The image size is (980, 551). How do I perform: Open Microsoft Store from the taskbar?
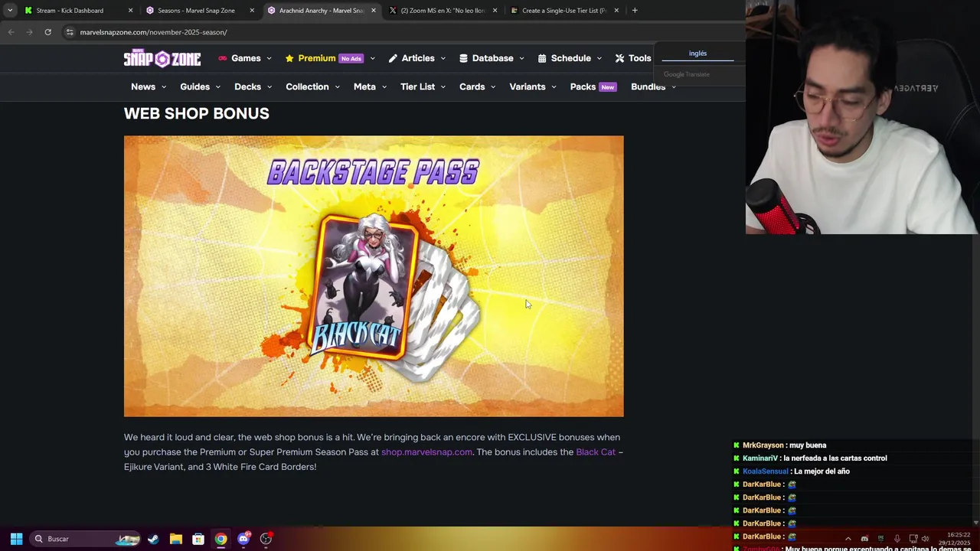coord(198,539)
